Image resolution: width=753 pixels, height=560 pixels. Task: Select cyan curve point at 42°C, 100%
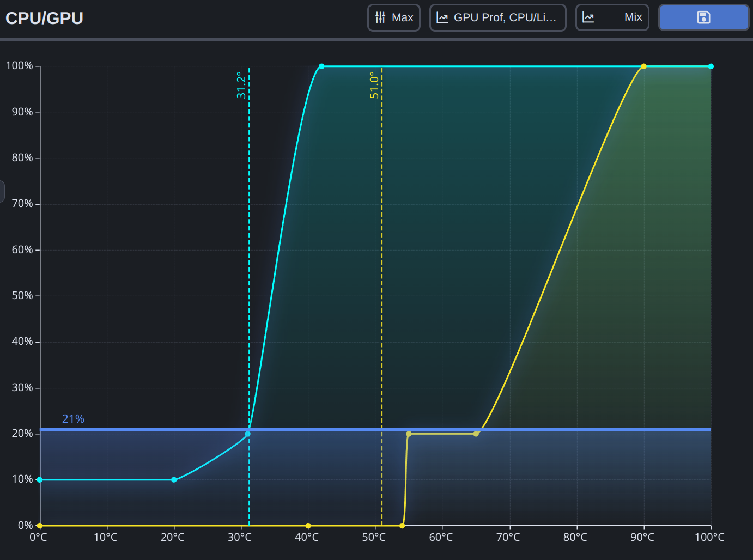[x=321, y=66]
